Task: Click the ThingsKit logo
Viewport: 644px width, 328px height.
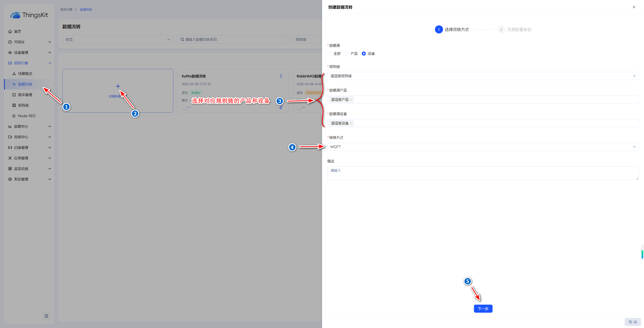Action: tap(29, 15)
